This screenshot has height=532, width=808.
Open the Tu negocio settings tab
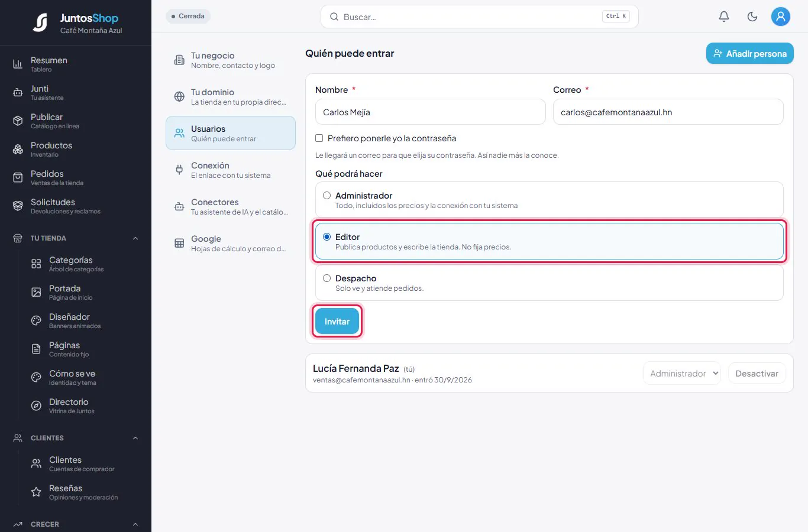[231, 60]
